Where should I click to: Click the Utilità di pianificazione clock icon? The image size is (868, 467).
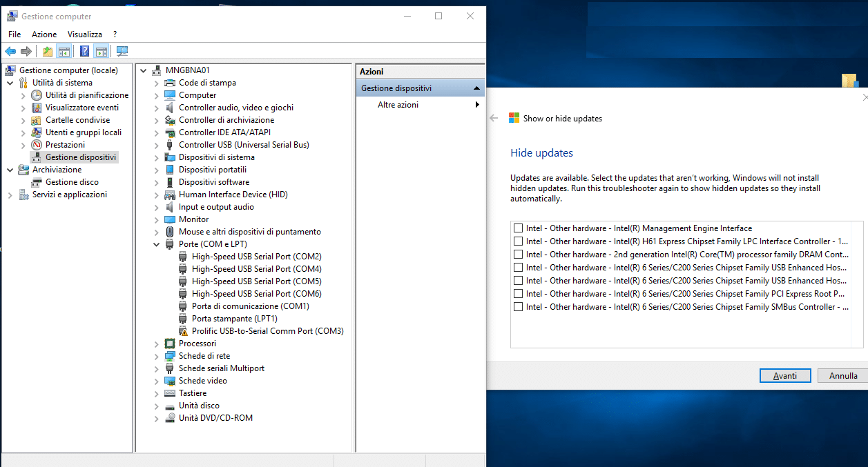coord(37,95)
